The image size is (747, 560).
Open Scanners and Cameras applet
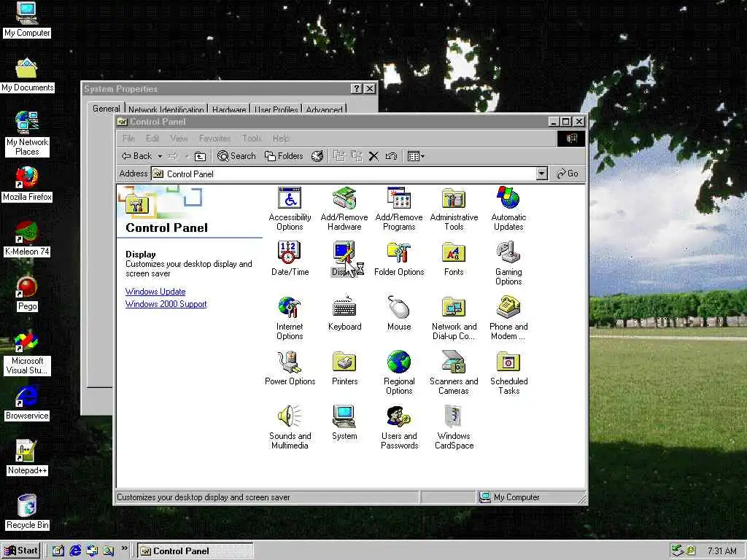click(454, 373)
